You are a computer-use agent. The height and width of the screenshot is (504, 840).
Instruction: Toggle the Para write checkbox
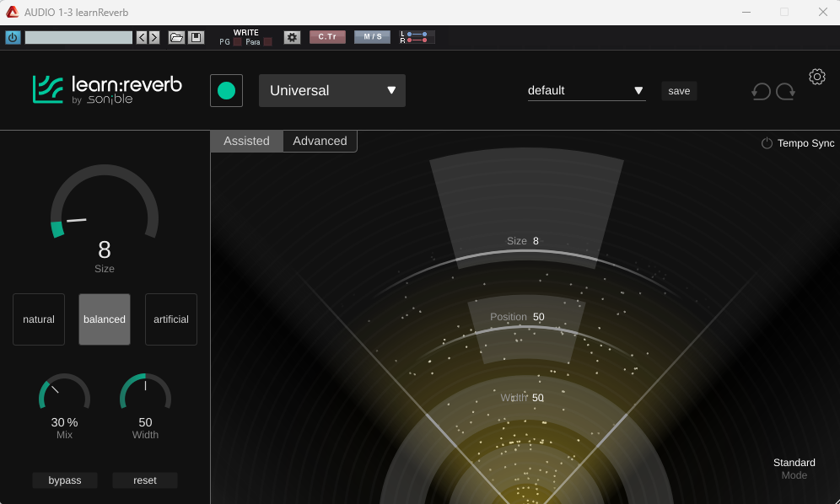(x=268, y=42)
